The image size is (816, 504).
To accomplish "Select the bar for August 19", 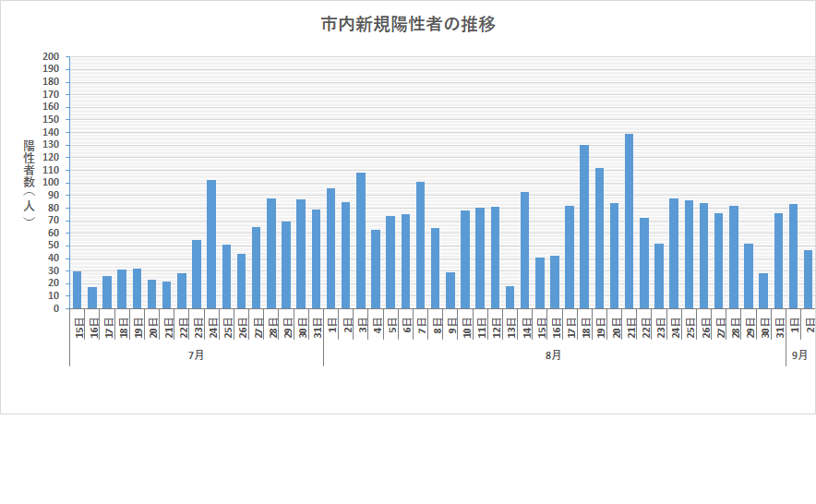I will [x=599, y=238].
